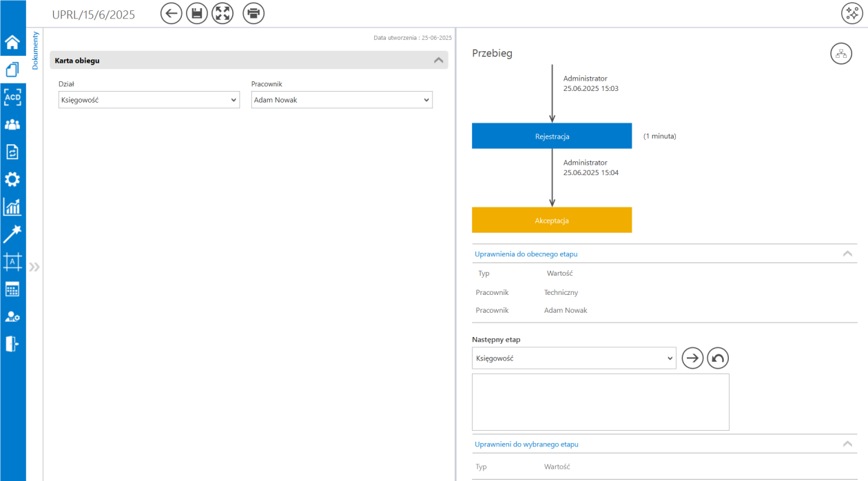Click the back arrow icon in toolbar
Viewport: 868px width, 481px height.
pyautogui.click(x=172, y=13)
